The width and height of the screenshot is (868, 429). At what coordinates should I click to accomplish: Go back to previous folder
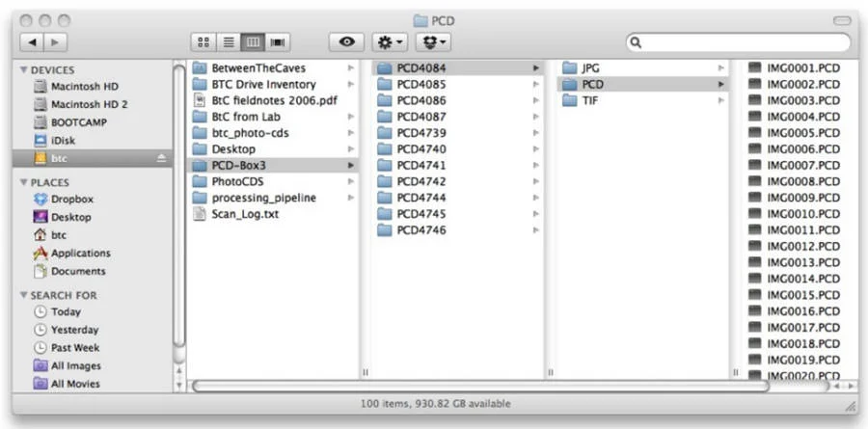point(32,42)
